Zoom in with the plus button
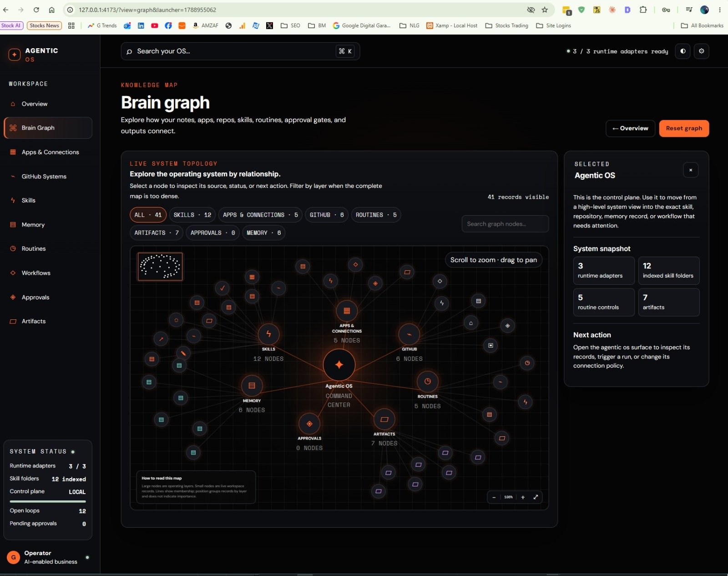728x576 pixels. click(x=523, y=497)
